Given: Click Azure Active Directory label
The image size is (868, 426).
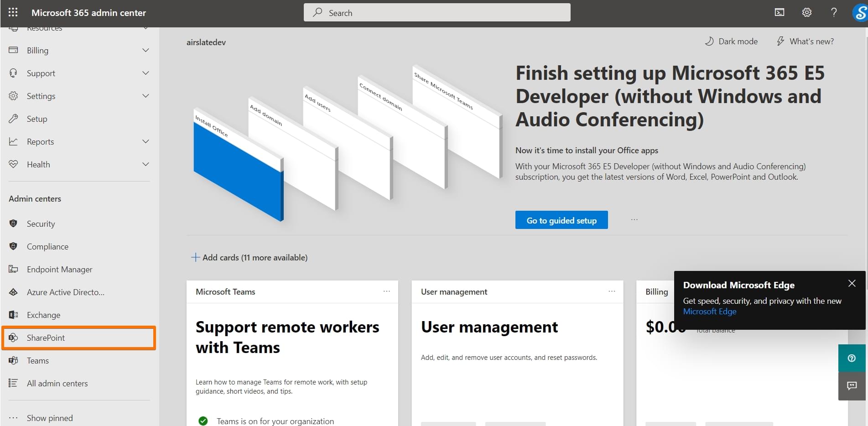Looking at the screenshot, I should tap(66, 292).
